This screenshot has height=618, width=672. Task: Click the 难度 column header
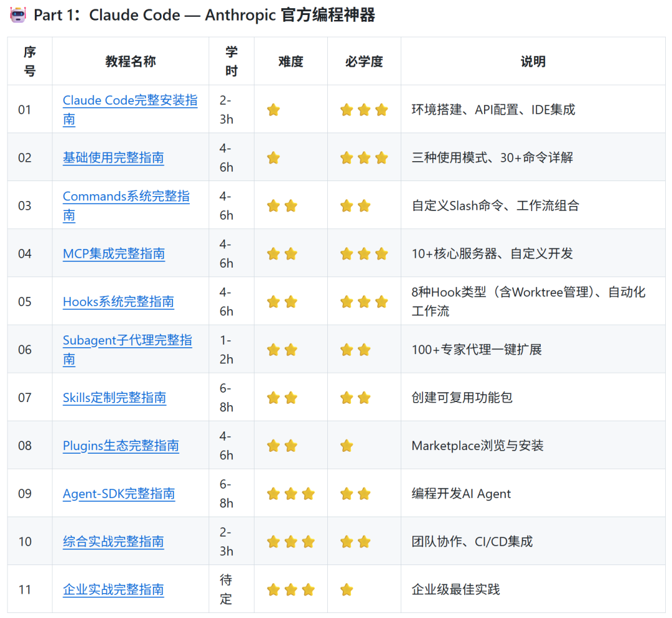pos(291,61)
